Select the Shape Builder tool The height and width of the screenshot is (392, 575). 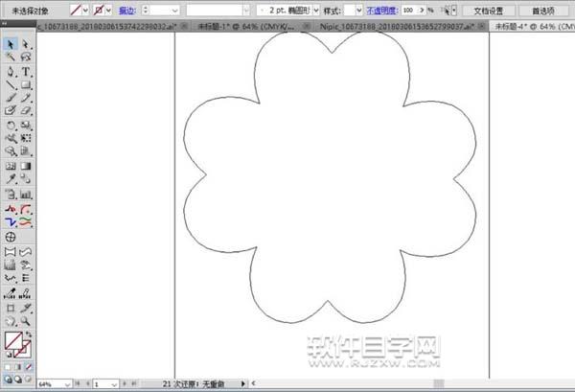click(x=11, y=151)
